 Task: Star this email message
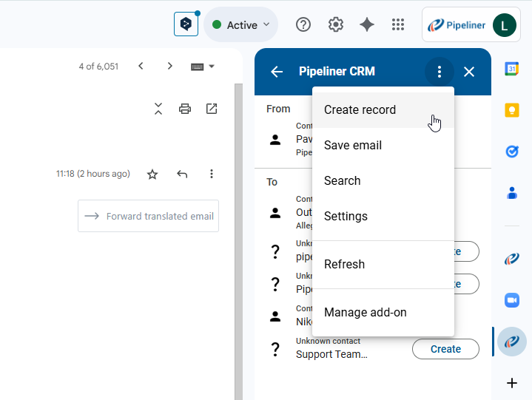[152, 174]
